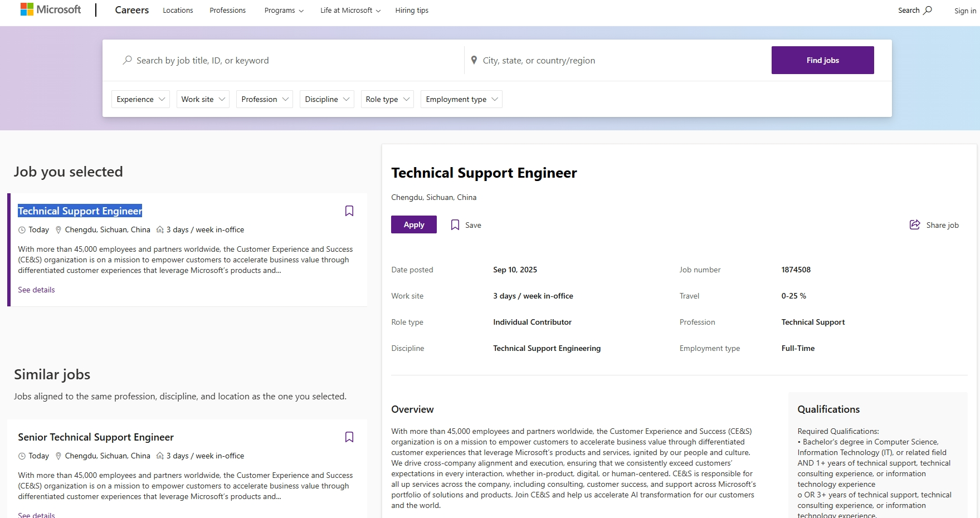Click the location pin icon in search bar
Image resolution: width=980 pixels, height=518 pixels.
click(x=474, y=60)
